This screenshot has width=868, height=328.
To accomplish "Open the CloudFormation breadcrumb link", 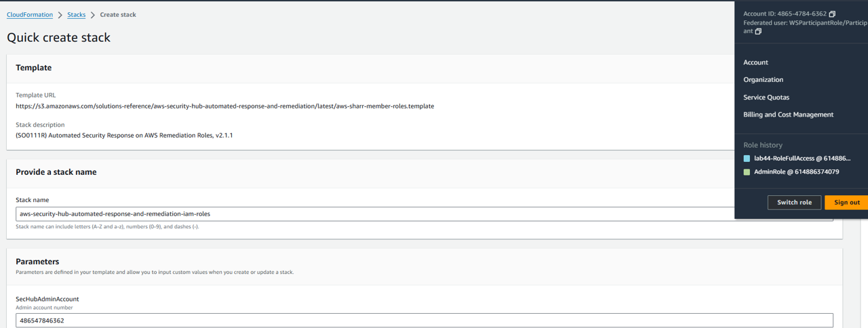I will tap(30, 15).
